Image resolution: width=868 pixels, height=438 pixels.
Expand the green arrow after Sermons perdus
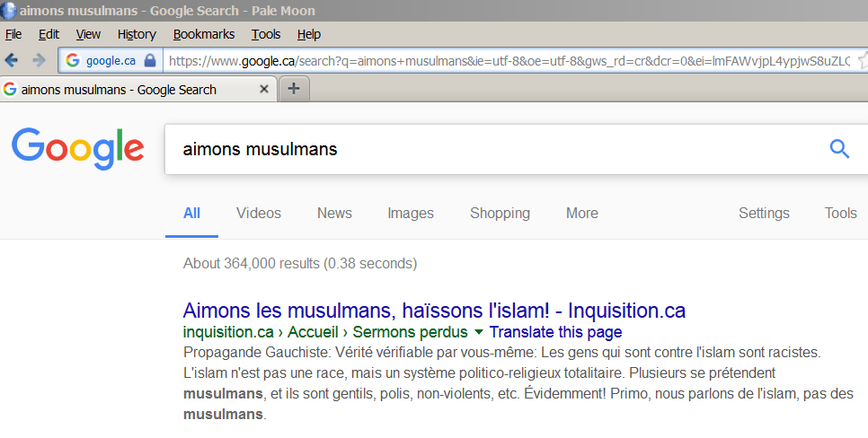click(x=479, y=332)
